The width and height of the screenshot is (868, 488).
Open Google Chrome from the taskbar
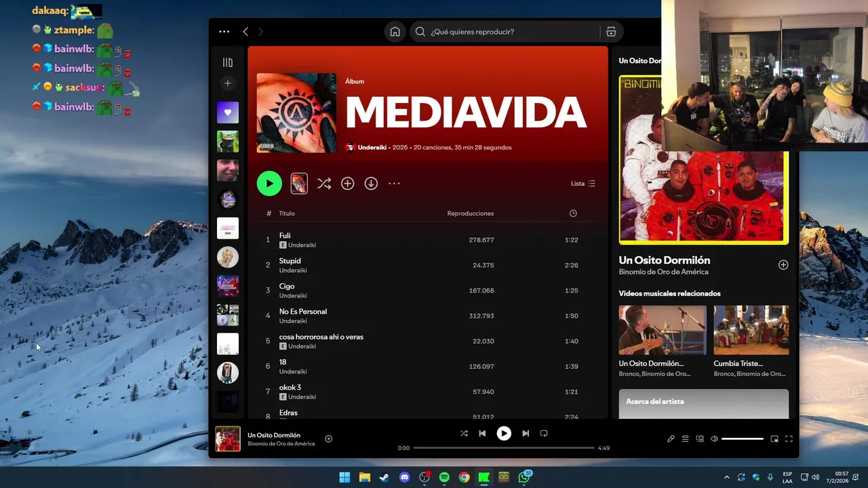[x=464, y=477]
